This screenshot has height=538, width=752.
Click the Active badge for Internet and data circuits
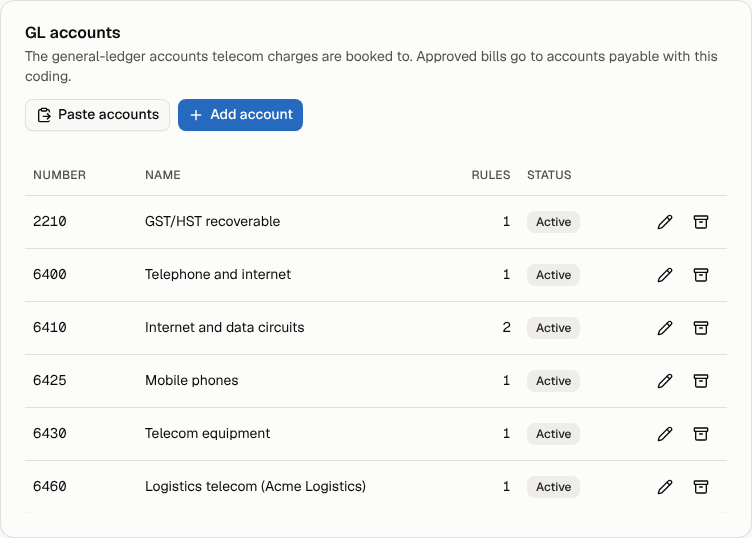[553, 328]
